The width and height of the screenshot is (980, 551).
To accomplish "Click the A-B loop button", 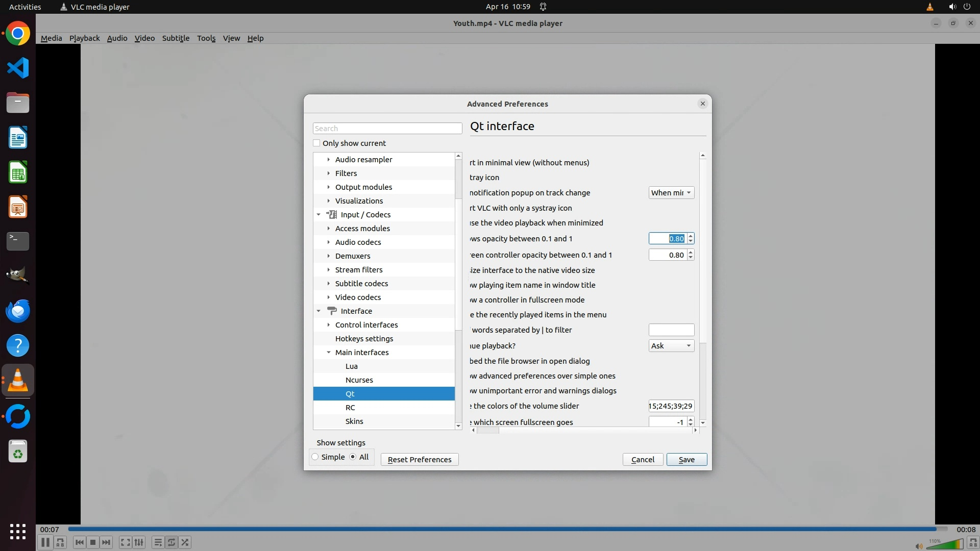I will click(x=60, y=542).
